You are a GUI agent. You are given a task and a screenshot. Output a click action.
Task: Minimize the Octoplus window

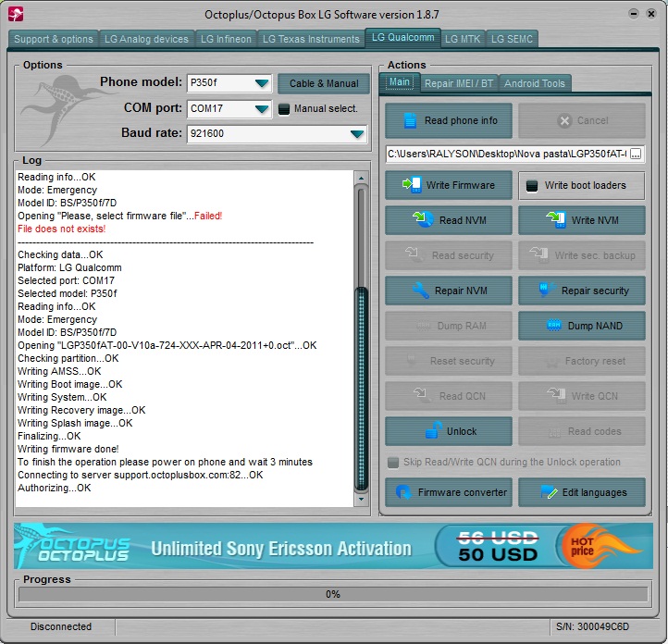tap(634, 14)
